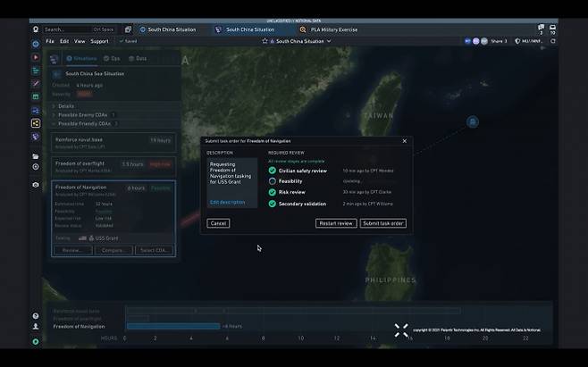Switch to the Data panel tab
Viewport: 588px width, 367px height.
(x=138, y=58)
